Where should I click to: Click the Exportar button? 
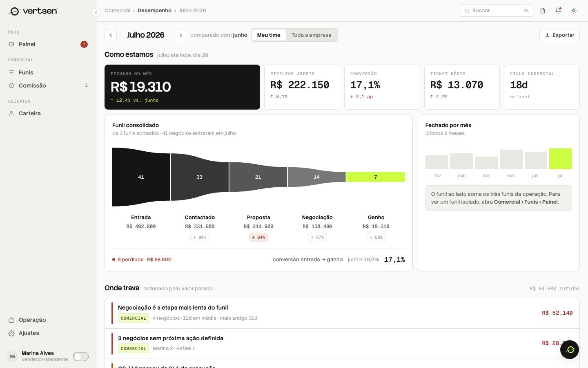pyautogui.click(x=559, y=35)
